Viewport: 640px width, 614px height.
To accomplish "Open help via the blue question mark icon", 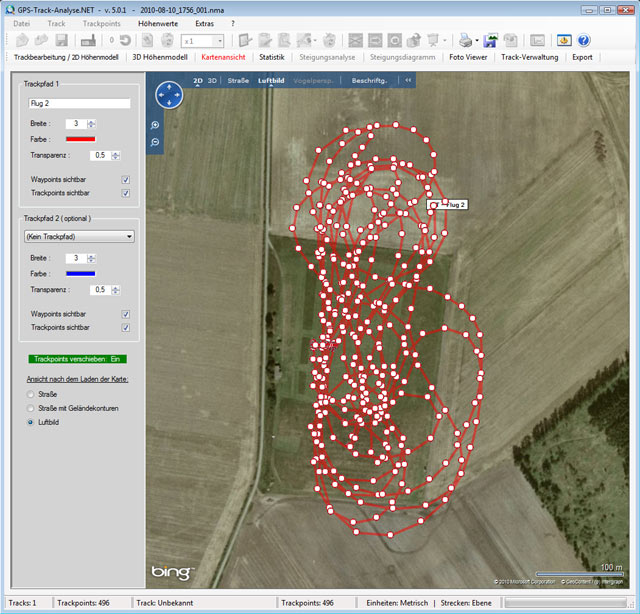I will tap(584, 40).
